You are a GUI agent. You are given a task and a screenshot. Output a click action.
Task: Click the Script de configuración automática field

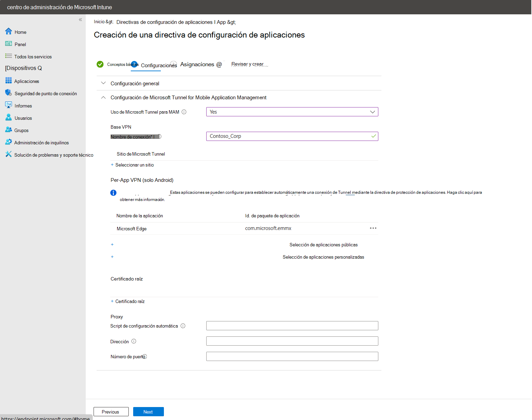click(292, 326)
